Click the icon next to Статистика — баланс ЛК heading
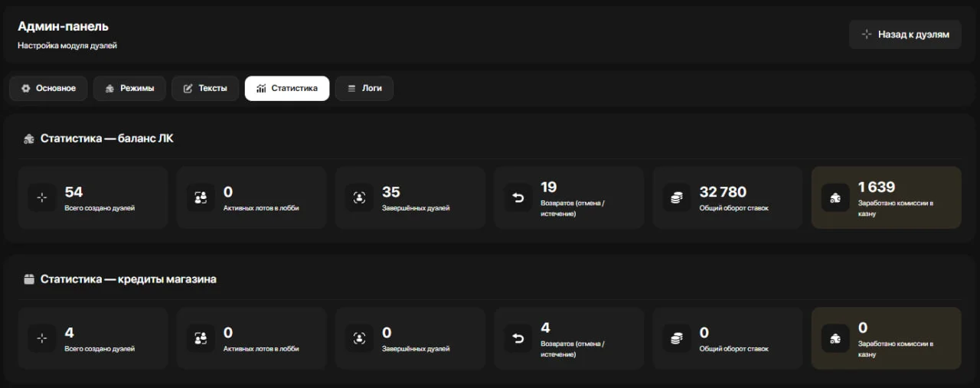 [29, 139]
